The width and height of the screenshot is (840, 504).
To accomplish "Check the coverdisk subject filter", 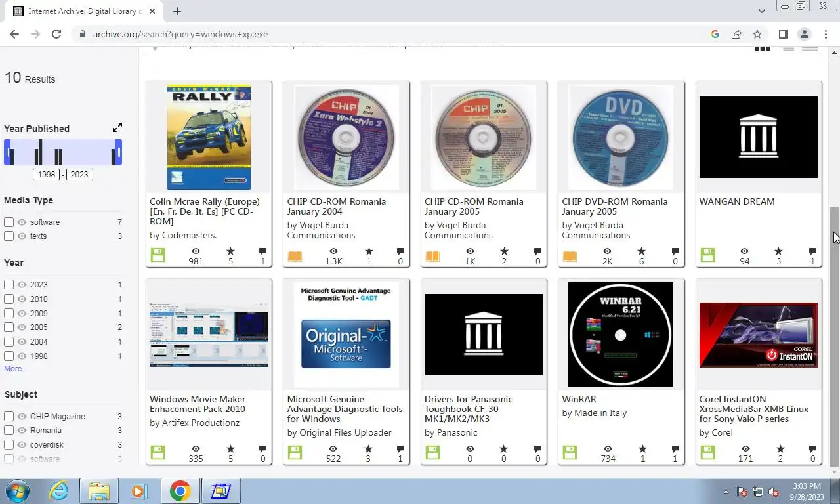I will tap(9, 445).
